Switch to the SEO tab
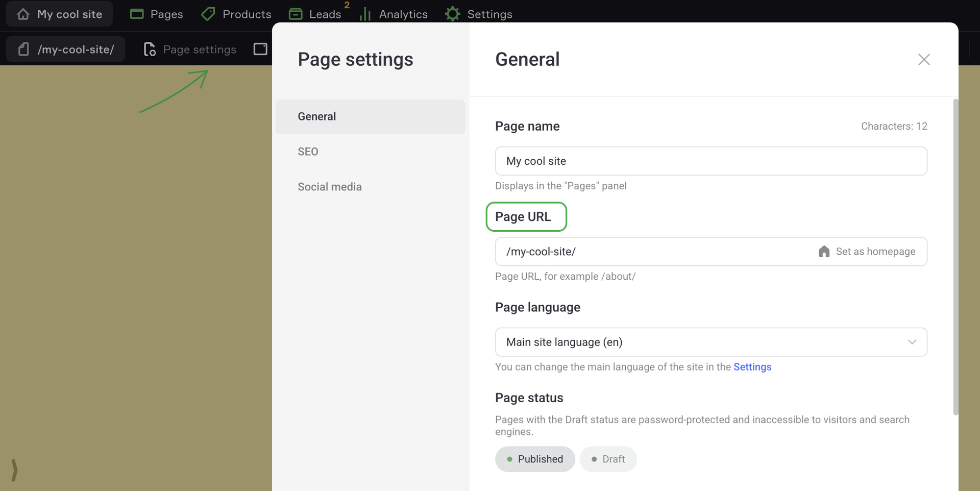The height and width of the screenshot is (491, 980). 308,152
